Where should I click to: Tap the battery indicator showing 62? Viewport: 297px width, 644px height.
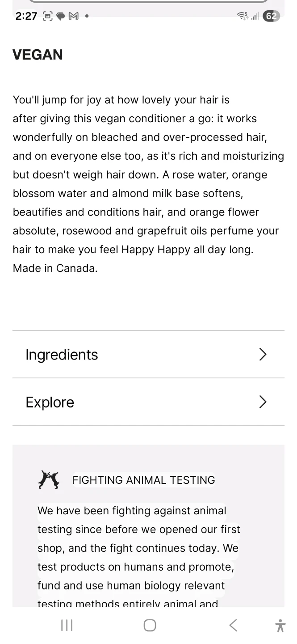click(271, 17)
